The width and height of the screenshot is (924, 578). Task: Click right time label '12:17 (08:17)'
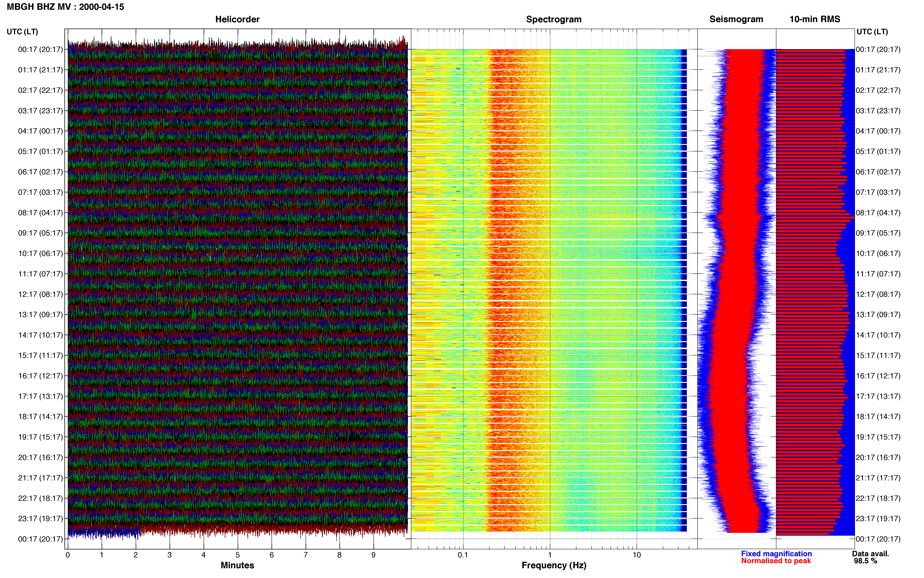click(x=878, y=294)
